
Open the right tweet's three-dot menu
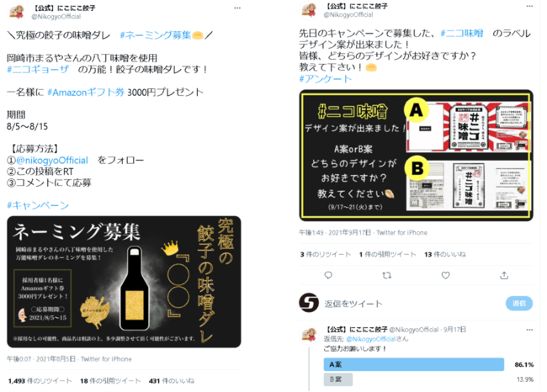529,6
